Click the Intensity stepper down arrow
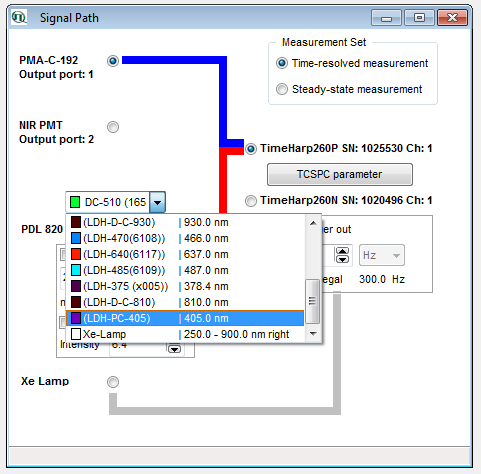This screenshot has height=474, width=481. coord(174,349)
